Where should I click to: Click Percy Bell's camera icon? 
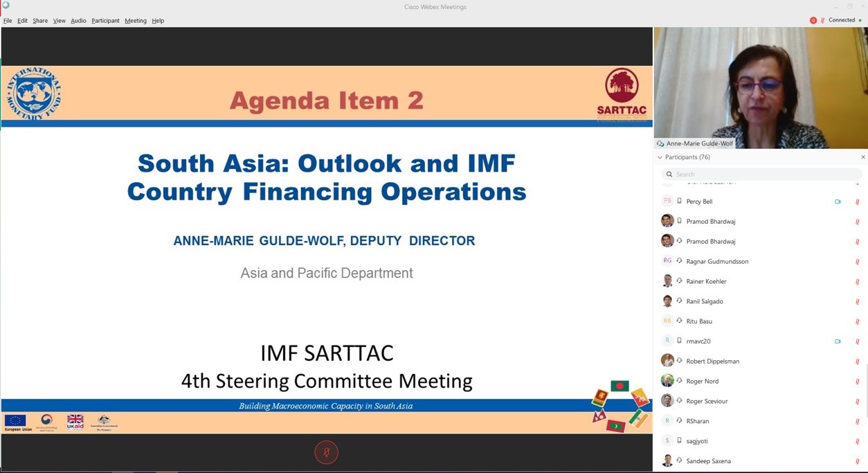pyautogui.click(x=838, y=202)
